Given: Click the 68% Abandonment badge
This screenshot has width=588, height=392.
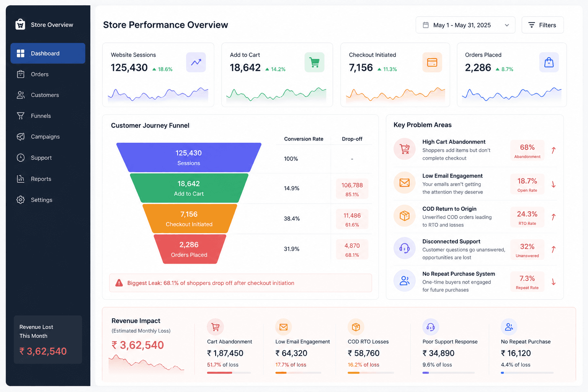Looking at the screenshot, I should pyautogui.click(x=527, y=150).
